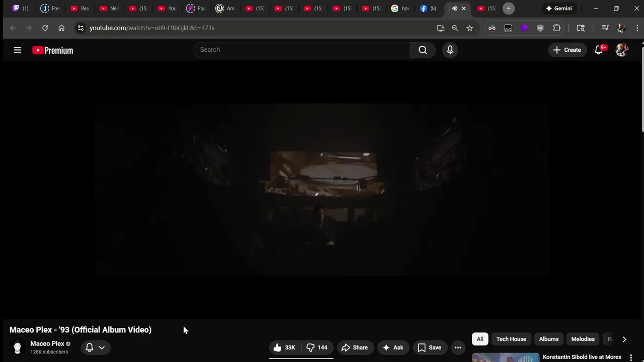Like the Maceo Plex video
Screen dimensions: 644x362
pos(284,347)
